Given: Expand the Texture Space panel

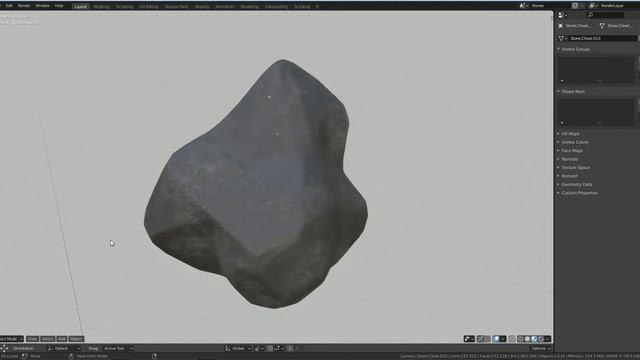Looking at the screenshot, I should tap(575, 168).
